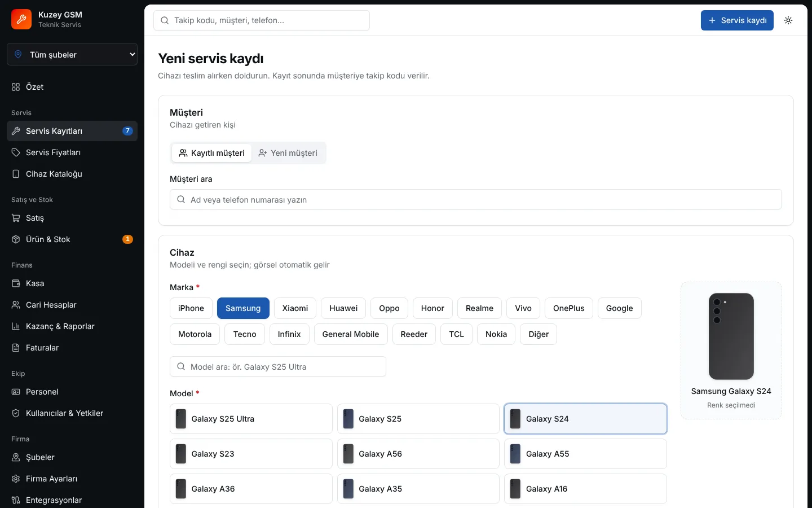Select Galaxy S25 Ultra model
Screen dimensions: 812x508
[251, 419]
